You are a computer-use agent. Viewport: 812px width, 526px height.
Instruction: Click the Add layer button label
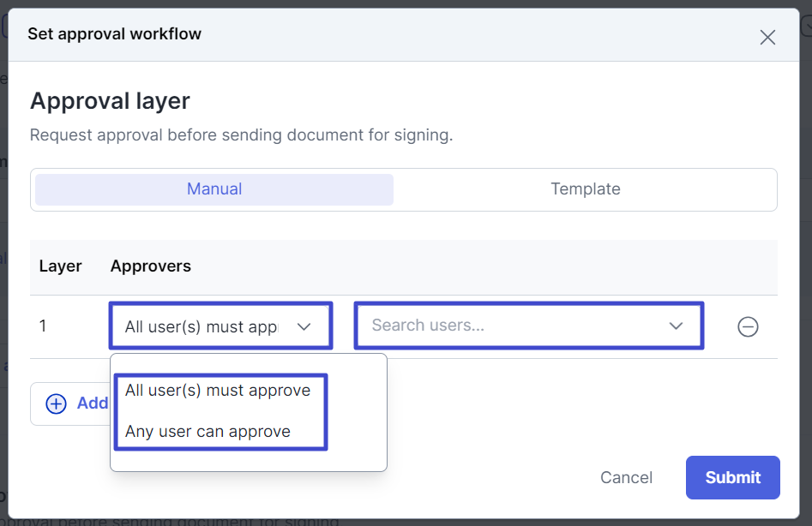(93, 403)
